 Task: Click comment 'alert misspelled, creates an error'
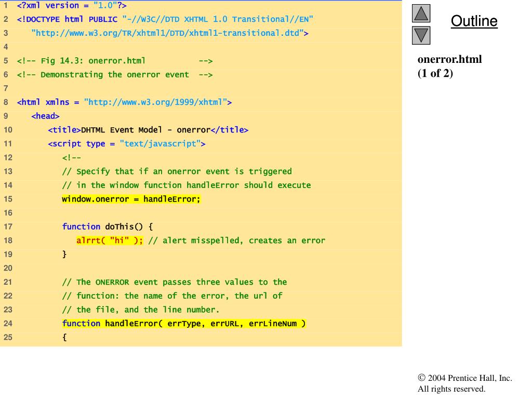click(x=236, y=241)
